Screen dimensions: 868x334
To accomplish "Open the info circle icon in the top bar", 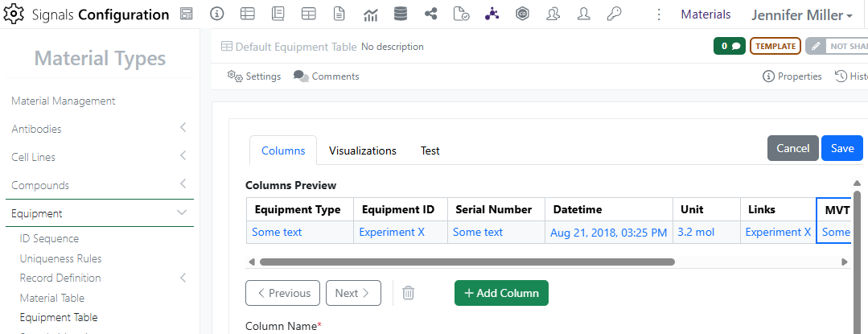I will pyautogui.click(x=217, y=15).
